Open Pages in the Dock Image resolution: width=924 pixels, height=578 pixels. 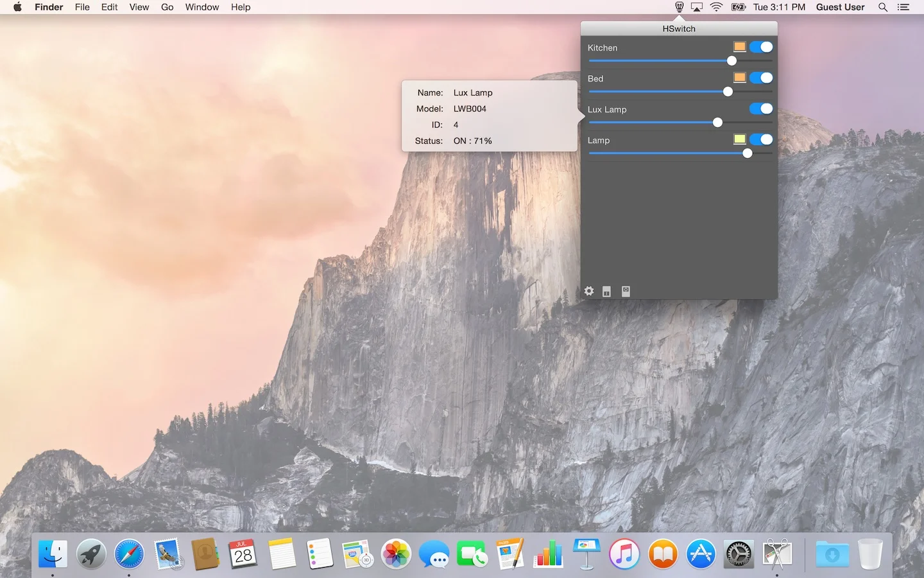click(510, 554)
